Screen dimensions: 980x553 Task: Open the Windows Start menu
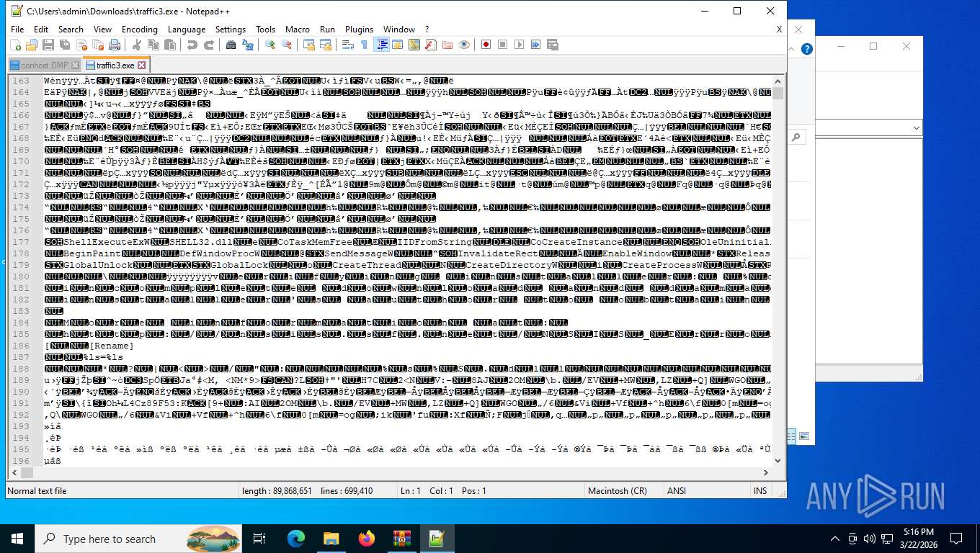(x=17, y=539)
